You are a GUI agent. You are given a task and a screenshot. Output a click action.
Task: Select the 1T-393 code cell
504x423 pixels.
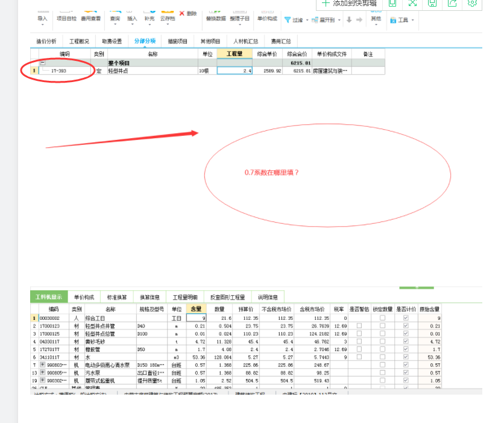[65, 71]
